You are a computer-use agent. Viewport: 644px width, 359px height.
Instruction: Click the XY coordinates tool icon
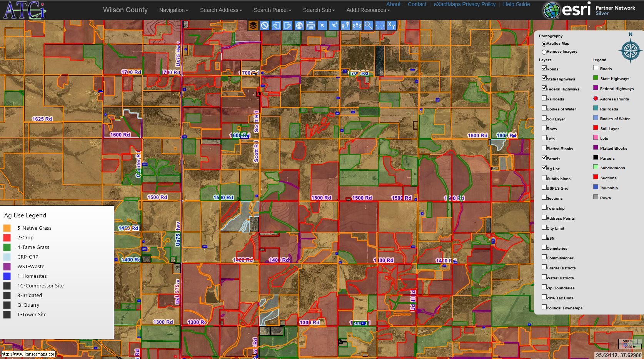point(391,25)
